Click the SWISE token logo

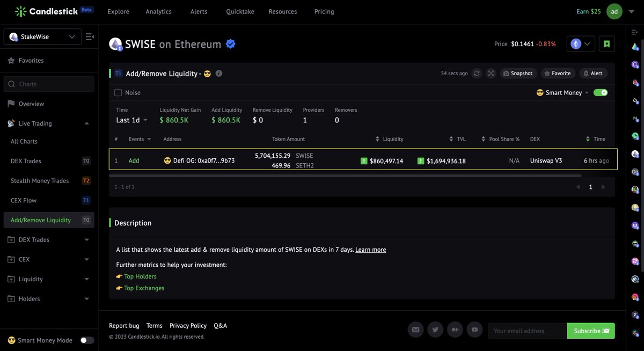[x=115, y=44]
